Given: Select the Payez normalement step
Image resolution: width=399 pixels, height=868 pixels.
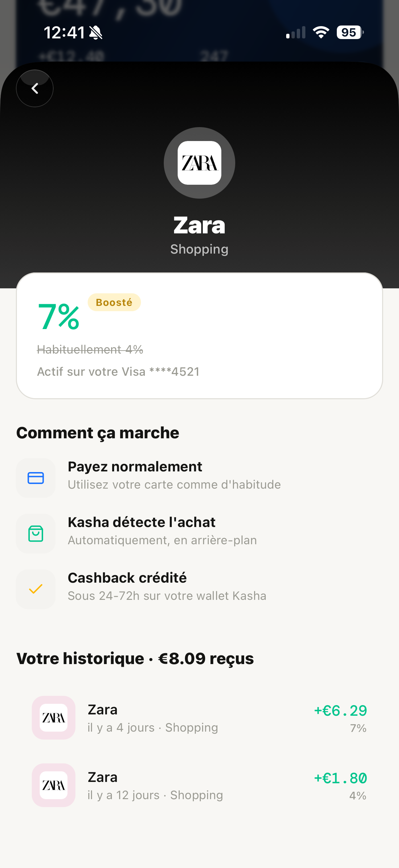Looking at the screenshot, I should tap(174, 475).
